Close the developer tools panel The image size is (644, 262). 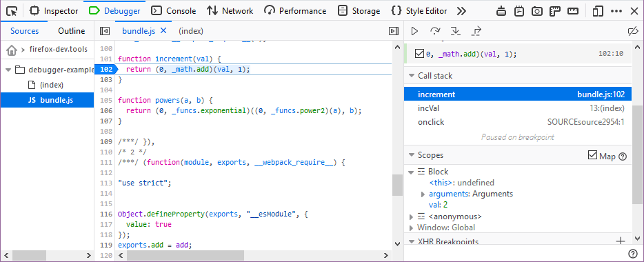point(634,11)
